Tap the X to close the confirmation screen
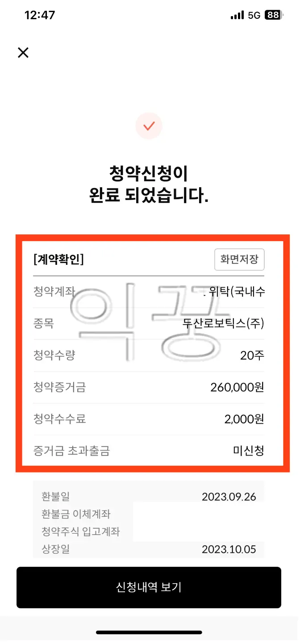This screenshot has height=644, width=300. click(x=22, y=53)
